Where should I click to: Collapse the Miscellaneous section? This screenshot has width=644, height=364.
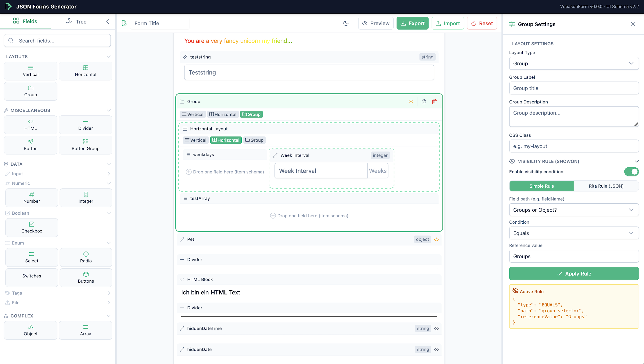point(109,110)
